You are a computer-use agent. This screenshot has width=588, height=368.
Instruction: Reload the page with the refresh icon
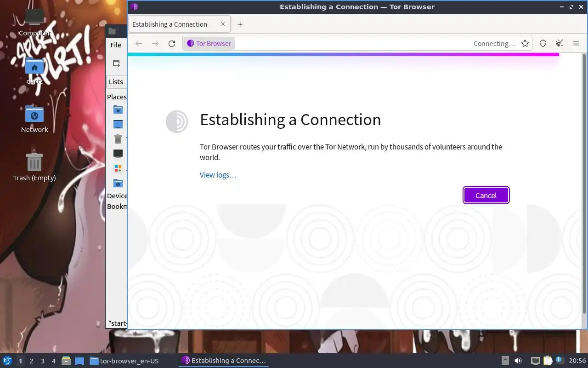[172, 43]
